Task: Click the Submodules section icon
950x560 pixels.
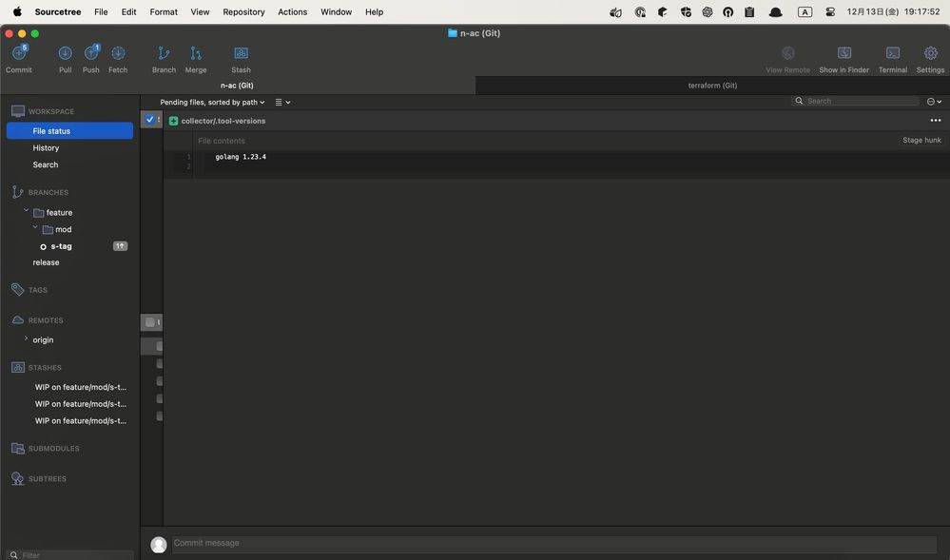Action: point(17,449)
